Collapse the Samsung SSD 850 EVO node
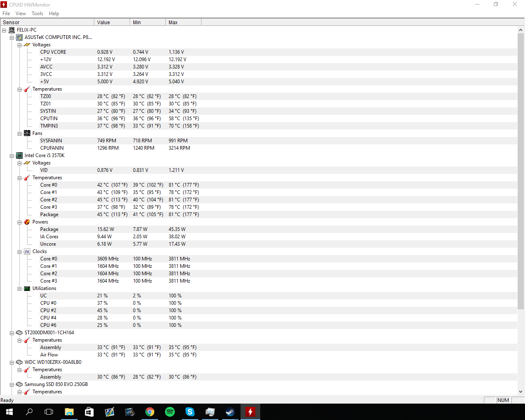 12,385
